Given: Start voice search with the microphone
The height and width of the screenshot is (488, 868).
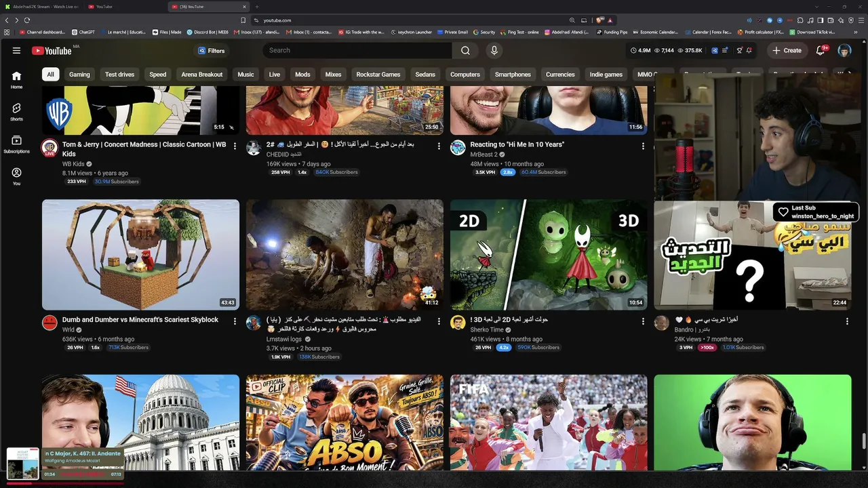Looking at the screenshot, I should click(494, 50).
